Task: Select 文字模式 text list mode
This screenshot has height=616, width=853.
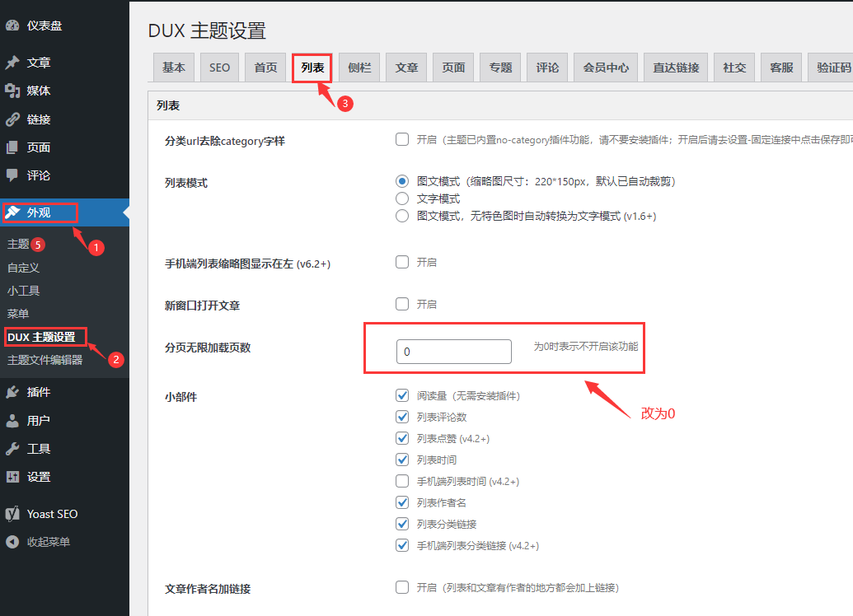Action: 402,198
